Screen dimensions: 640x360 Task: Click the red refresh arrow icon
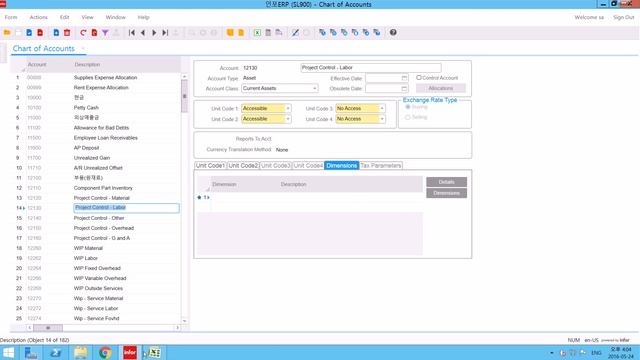point(83,33)
